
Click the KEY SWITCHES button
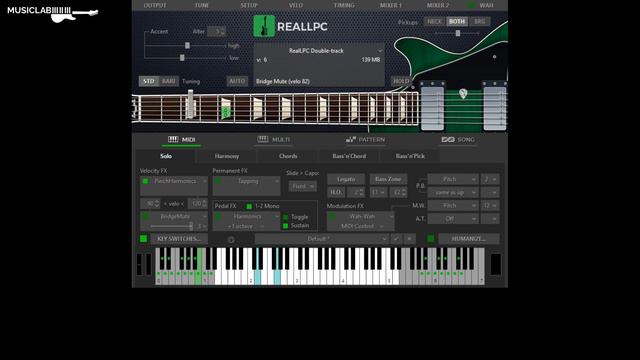click(x=179, y=239)
